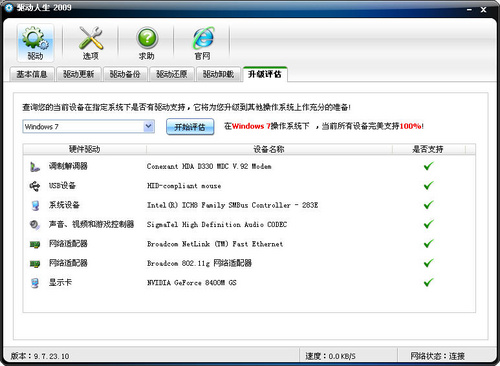Click the network card icon for Broadcom NetLink
Screen dimensions: 500x366
point(35,244)
